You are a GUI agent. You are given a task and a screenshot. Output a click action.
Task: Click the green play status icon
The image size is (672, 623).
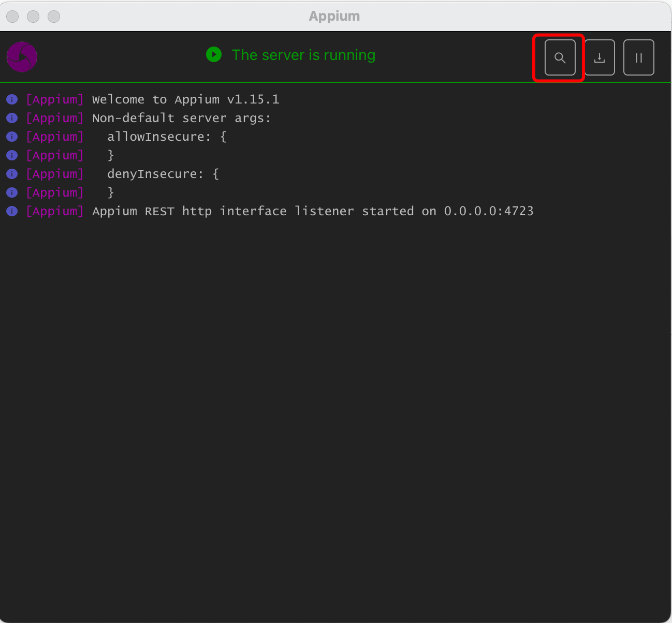214,54
